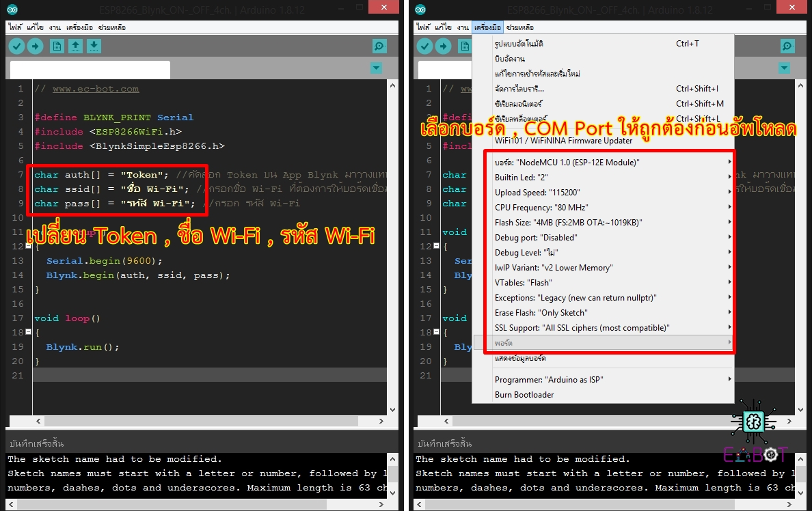
Task: Collapse code fold at line 12 in left window
Action: coord(29,246)
